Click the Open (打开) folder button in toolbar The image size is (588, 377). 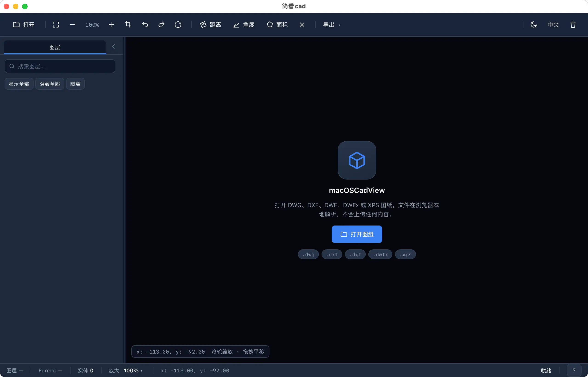[x=24, y=25]
